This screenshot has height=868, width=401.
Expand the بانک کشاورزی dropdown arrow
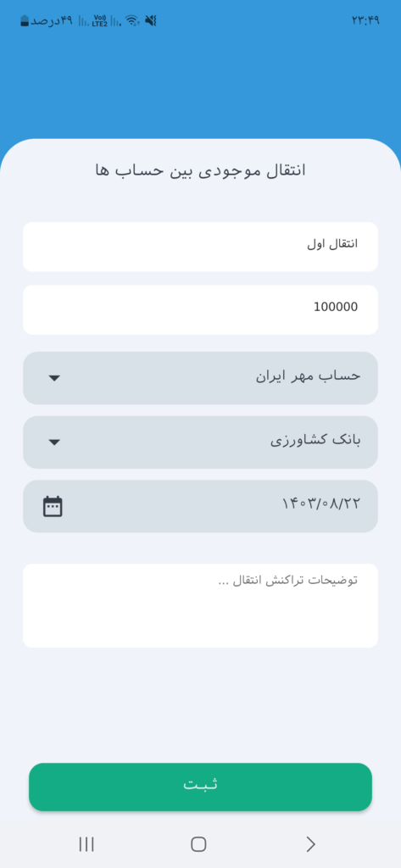(53, 442)
